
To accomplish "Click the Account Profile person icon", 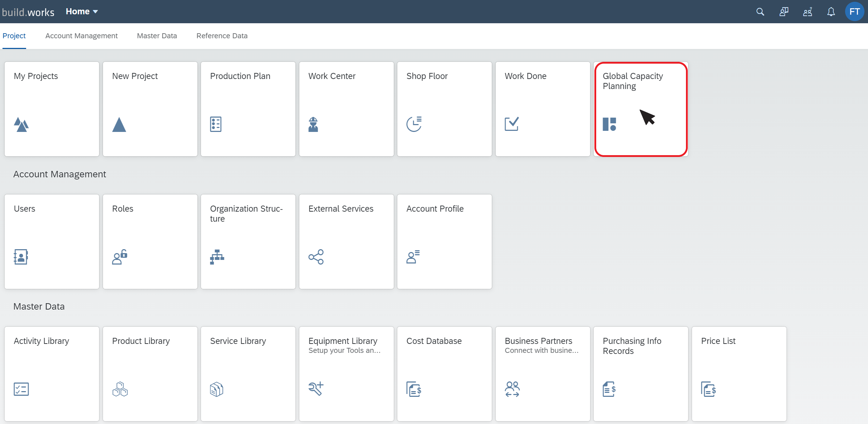I will tap(413, 257).
